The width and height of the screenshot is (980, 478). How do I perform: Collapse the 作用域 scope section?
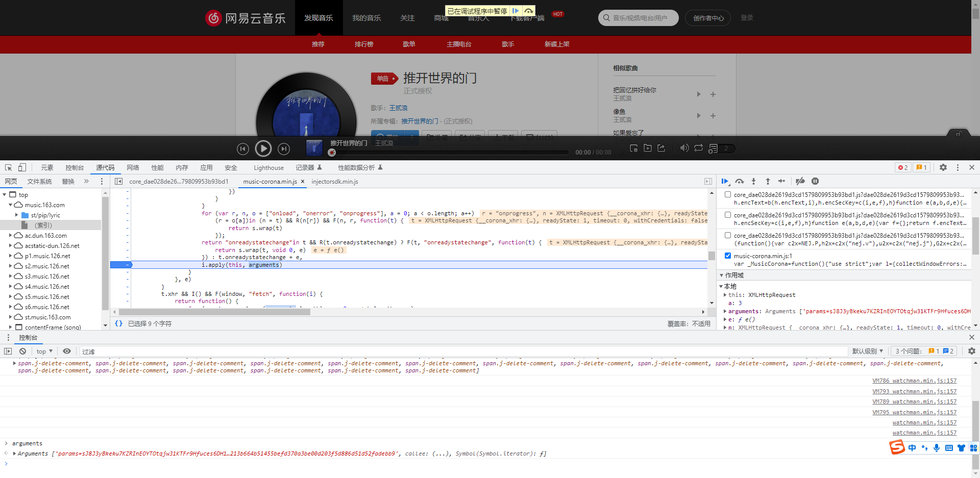(x=722, y=275)
